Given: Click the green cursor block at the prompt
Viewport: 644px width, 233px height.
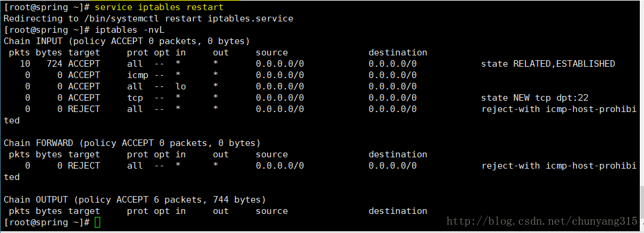Looking at the screenshot, I should (x=97, y=222).
